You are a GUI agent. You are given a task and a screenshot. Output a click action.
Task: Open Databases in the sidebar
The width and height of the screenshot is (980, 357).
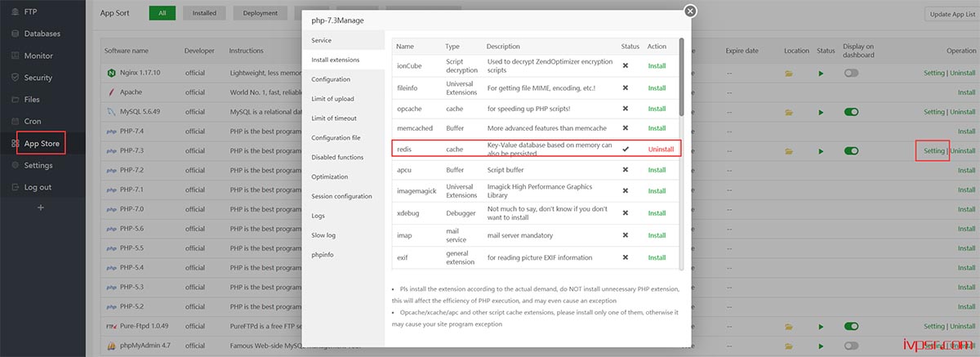pos(42,34)
